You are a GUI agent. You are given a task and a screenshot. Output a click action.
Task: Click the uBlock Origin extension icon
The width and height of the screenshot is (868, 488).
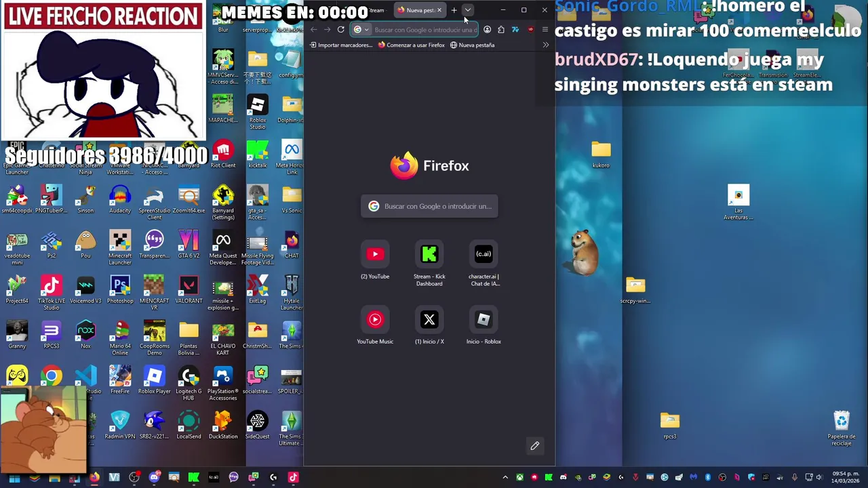(x=530, y=29)
